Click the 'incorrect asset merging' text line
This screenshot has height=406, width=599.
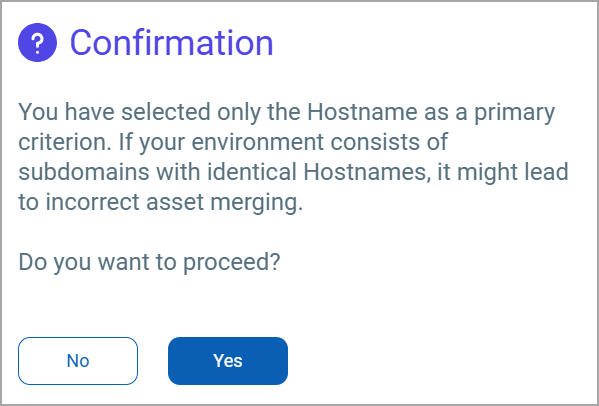[x=160, y=202]
